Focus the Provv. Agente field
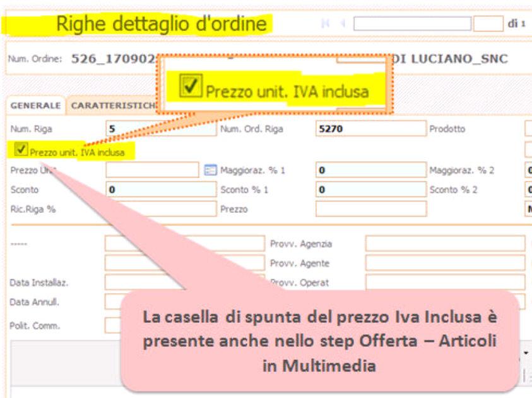Screen dimensions: 532x398 pos(444,263)
